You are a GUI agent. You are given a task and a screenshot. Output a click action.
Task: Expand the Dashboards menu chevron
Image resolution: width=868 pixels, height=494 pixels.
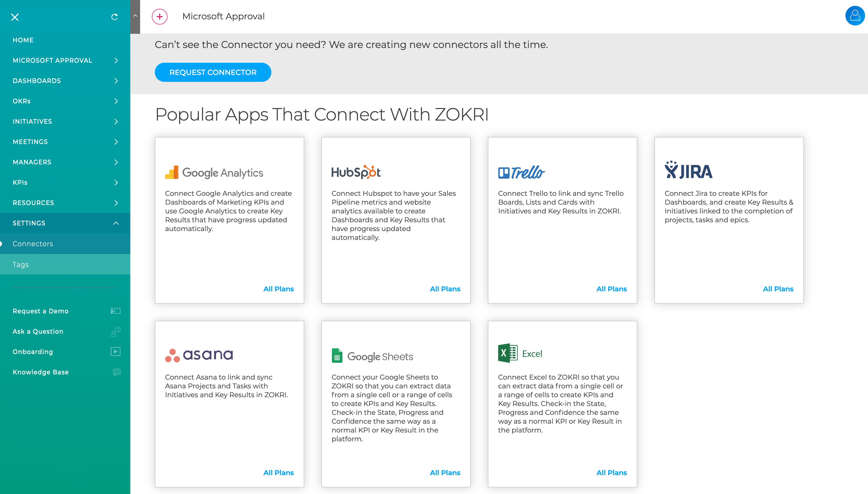pos(116,81)
